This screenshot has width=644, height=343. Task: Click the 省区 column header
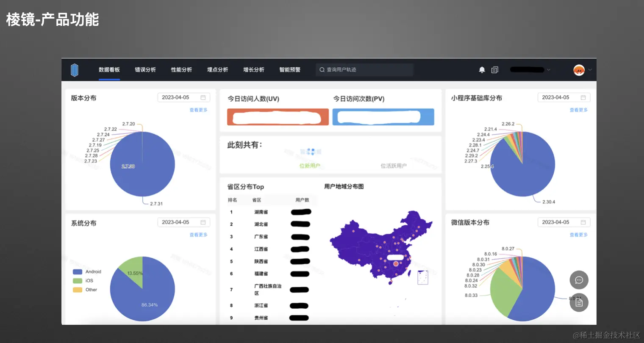(257, 200)
